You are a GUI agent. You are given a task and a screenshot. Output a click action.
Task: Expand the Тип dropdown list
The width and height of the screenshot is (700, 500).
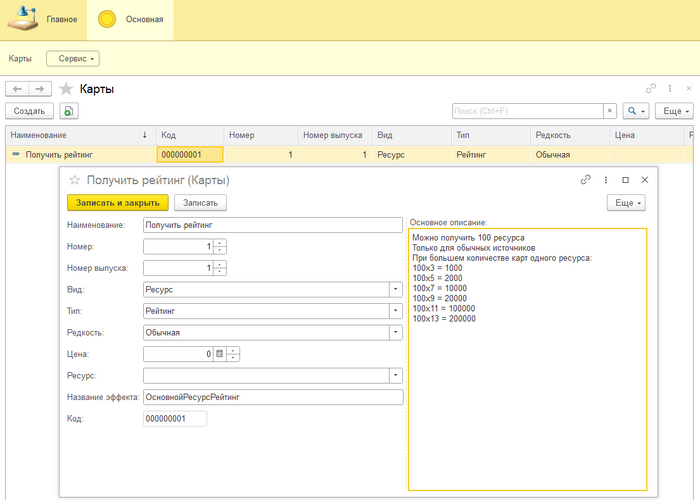pyautogui.click(x=395, y=311)
